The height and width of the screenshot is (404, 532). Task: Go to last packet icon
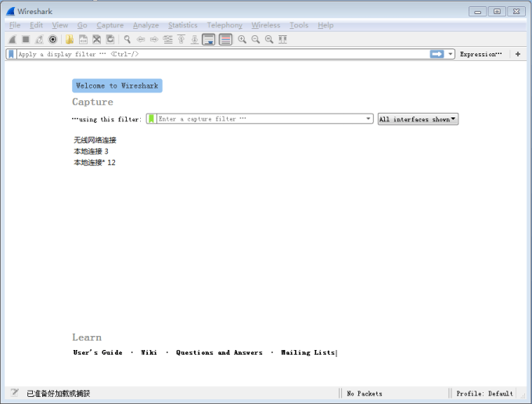click(195, 39)
